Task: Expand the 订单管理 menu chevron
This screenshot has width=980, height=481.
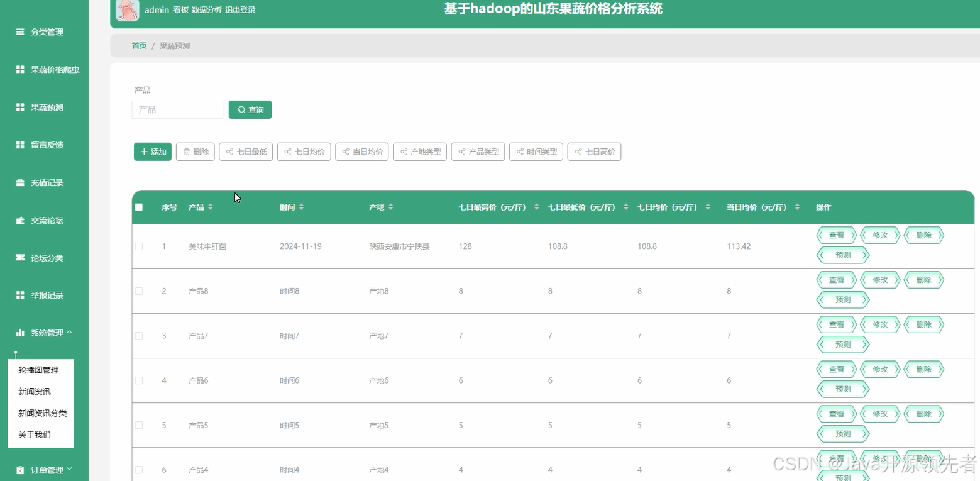Action: pos(69,469)
